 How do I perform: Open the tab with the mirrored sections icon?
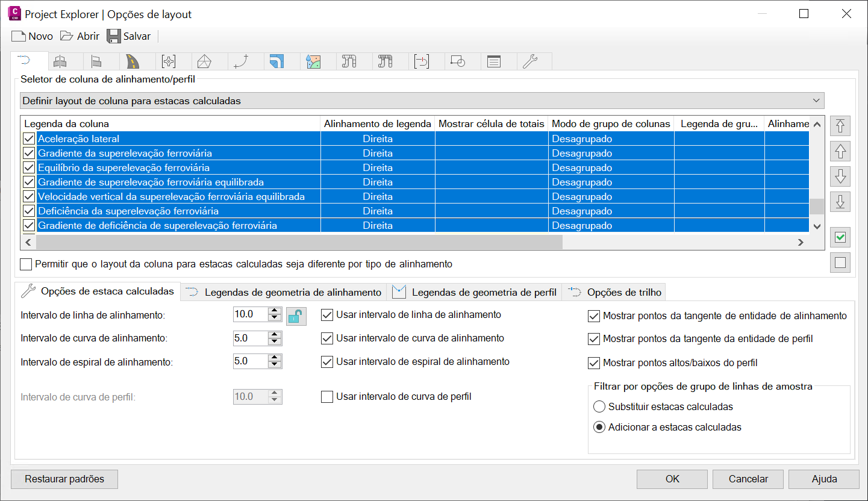[60, 61]
